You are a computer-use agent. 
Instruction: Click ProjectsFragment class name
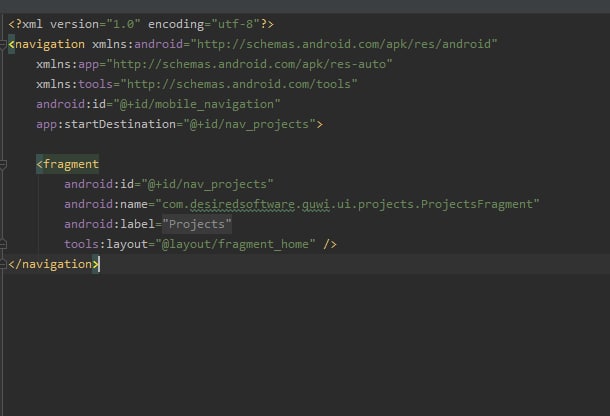(477, 204)
